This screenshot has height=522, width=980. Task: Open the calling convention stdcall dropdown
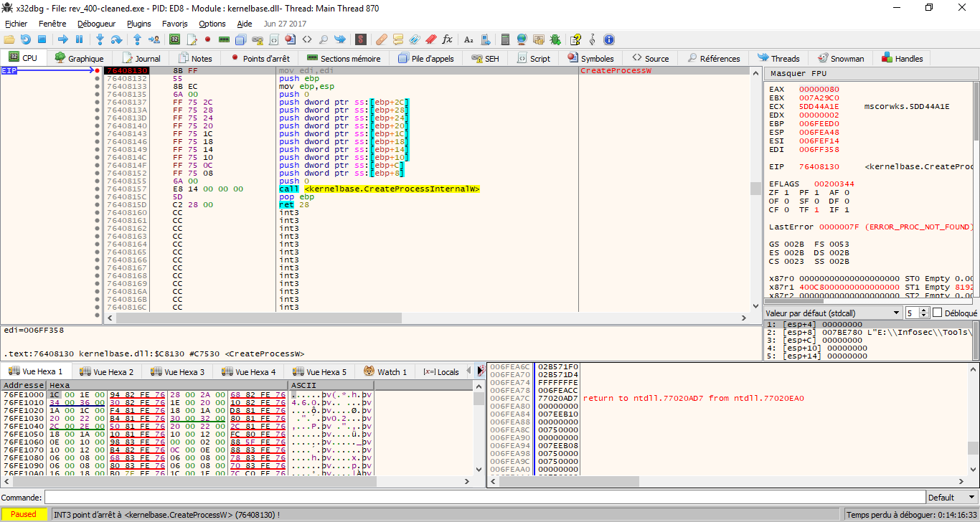(834, 313)
